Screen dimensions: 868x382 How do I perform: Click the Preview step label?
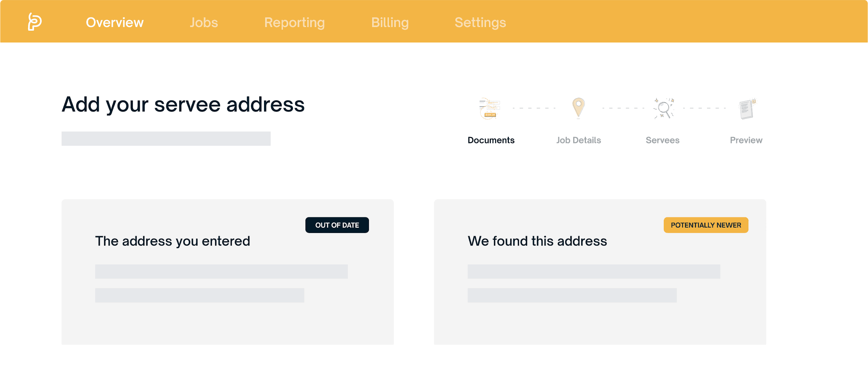(746, 140)
